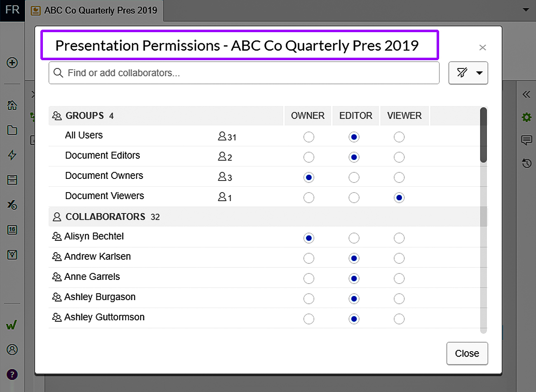Open the comments speech bubble icon
This screenshot has width=536, height=392.
pyautogui.click(x=527, y=140)
